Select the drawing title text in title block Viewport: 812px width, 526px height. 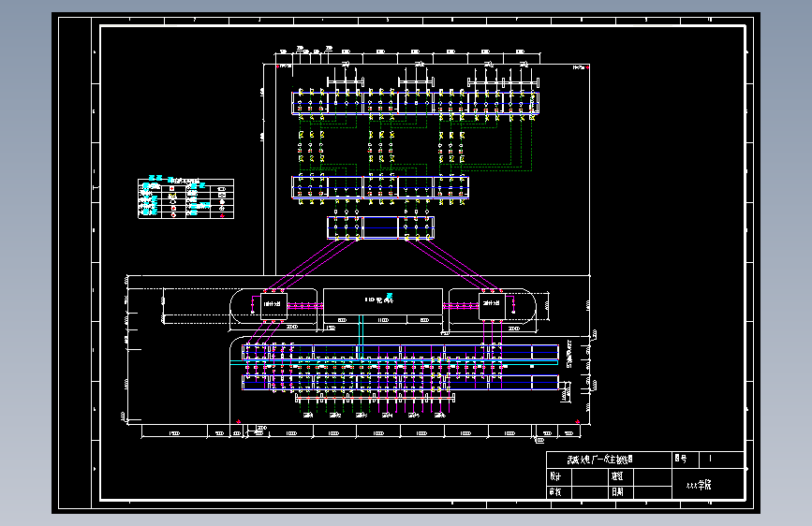click(599, 460)
